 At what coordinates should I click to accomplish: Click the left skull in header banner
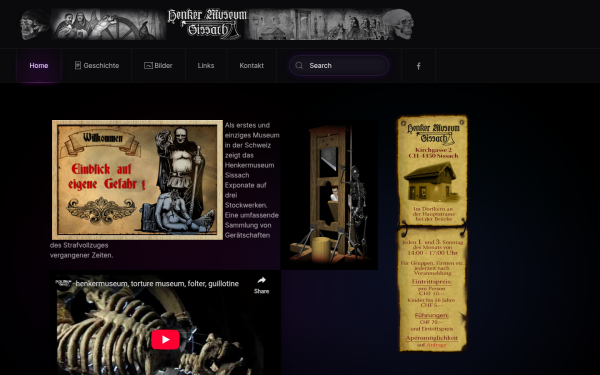click(x=35, y=24)
